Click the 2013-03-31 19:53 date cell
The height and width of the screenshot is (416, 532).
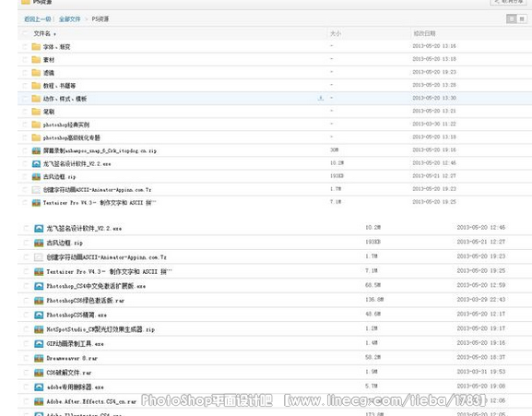[480, 372]
